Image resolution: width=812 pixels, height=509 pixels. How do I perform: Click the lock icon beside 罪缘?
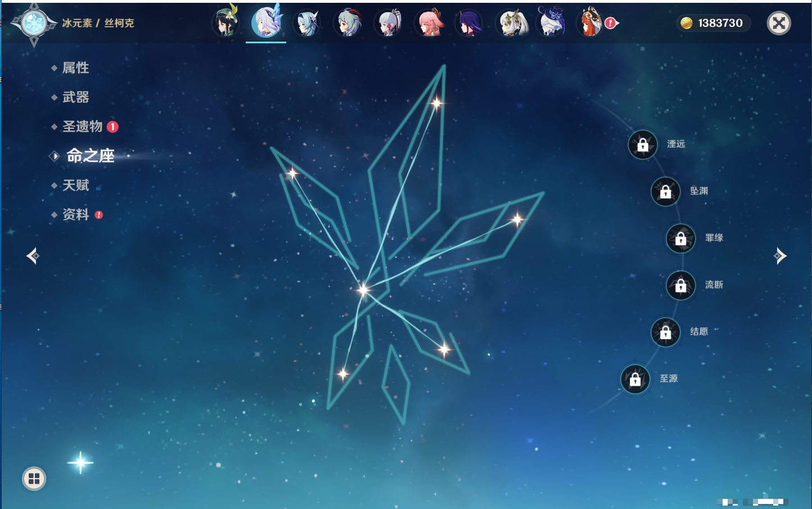[680, 238]
